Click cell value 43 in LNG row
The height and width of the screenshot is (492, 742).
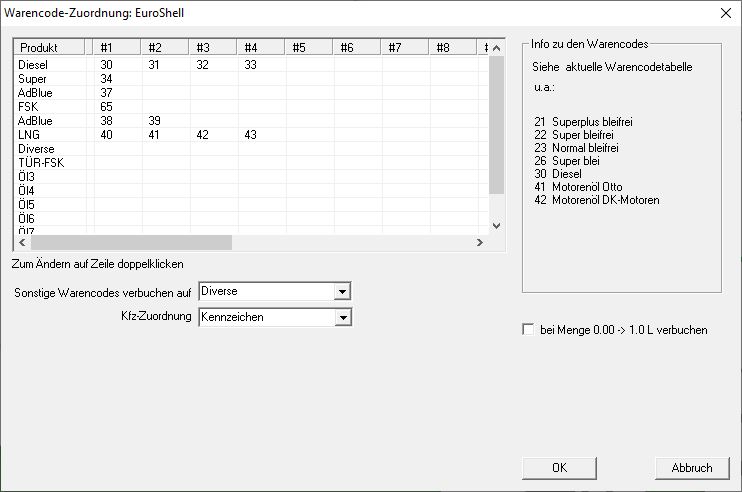tap(250, 135)
